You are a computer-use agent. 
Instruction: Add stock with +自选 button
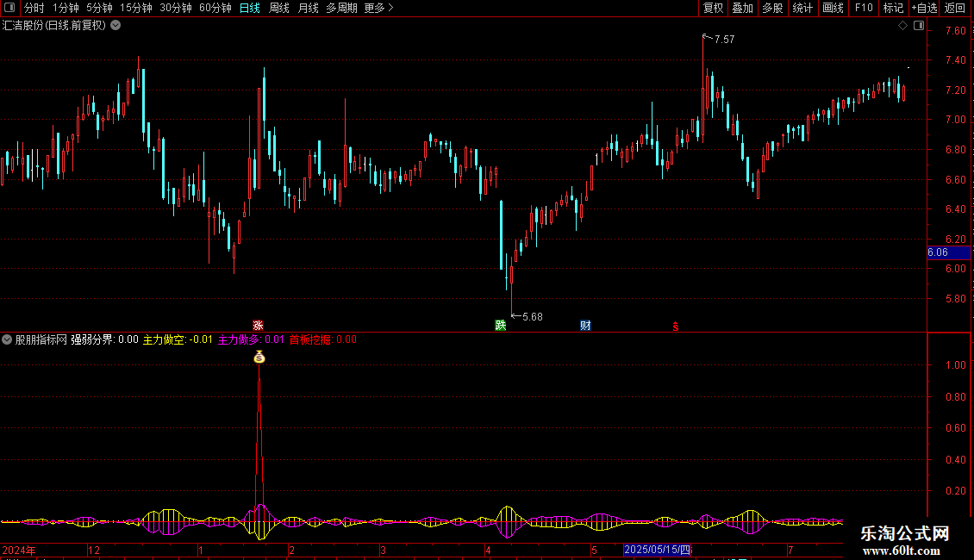pyautogui.click(x=924, y=8)
